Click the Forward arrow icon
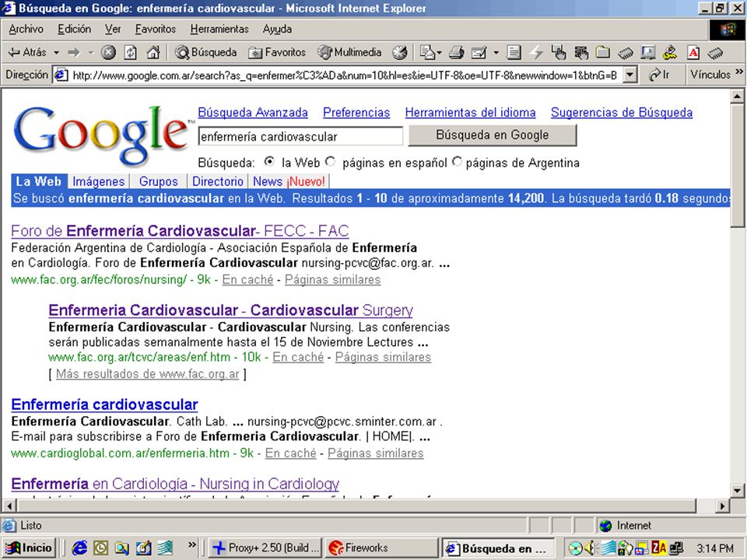 pos(74,52)
